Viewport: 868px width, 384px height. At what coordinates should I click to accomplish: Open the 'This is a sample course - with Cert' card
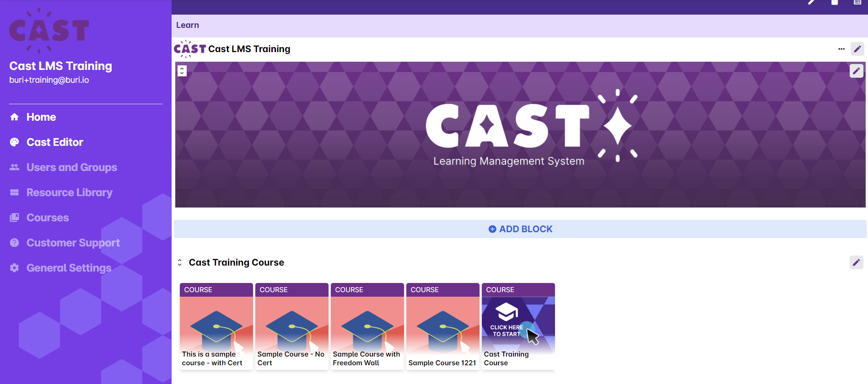click(x=216, y=326)
